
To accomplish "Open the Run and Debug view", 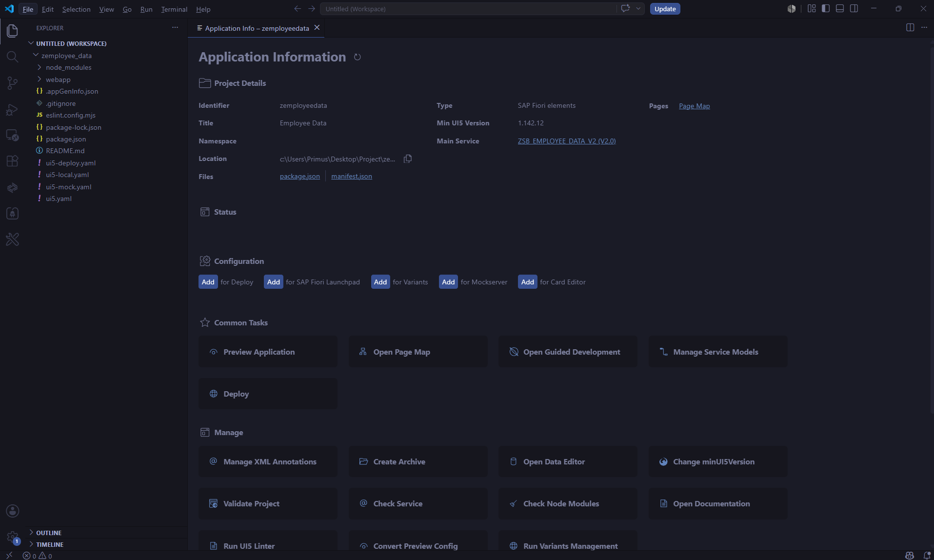I will (x=12, y=110).
